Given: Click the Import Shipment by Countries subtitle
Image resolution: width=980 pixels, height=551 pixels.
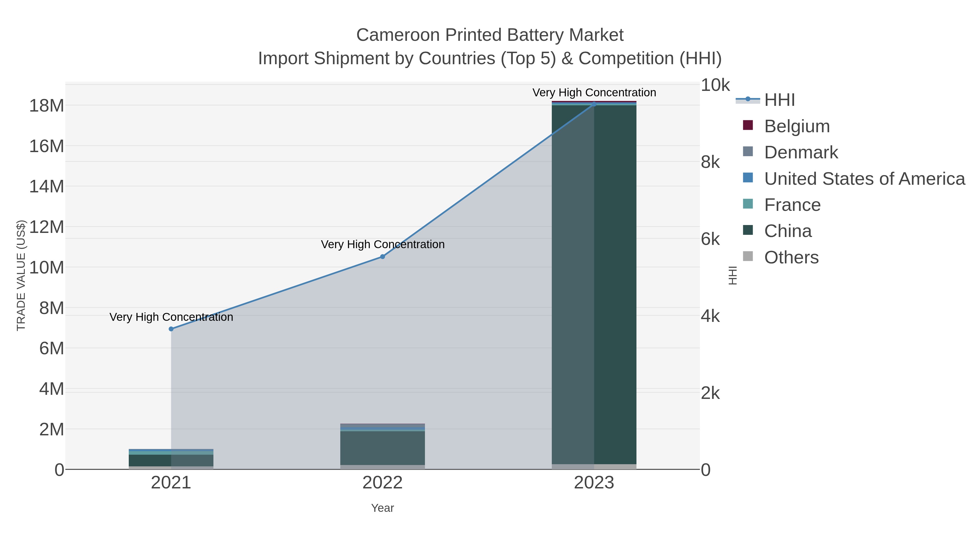Looking at the screenshot, I should pos(490,59).
